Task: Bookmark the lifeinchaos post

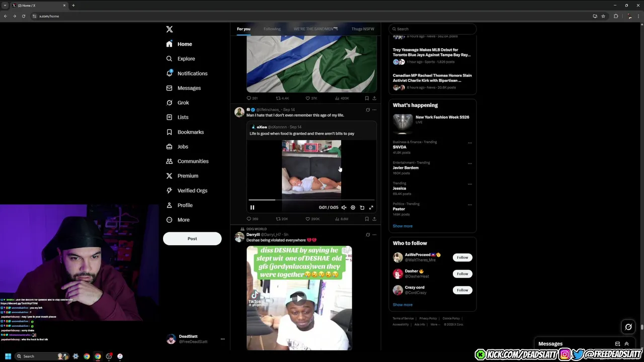Action: [x=367, y=219]
